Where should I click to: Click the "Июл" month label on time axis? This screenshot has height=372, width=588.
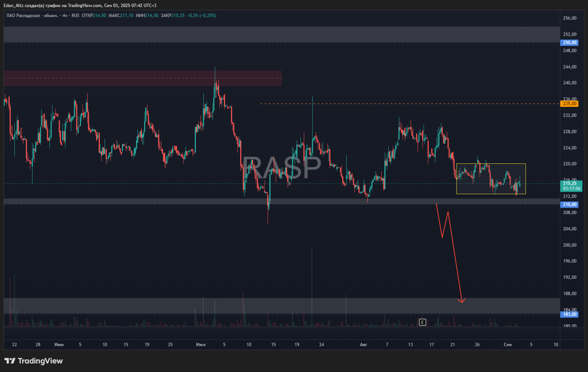[200, 344]
